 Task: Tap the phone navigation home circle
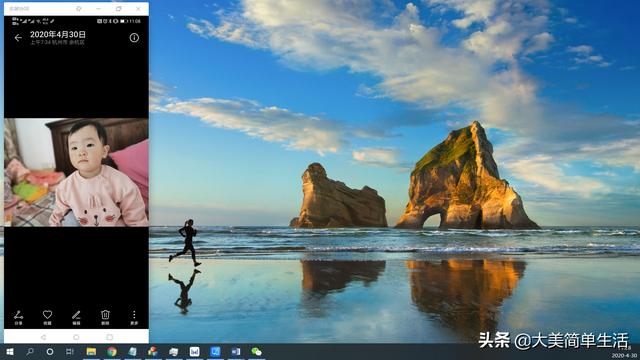point(76,337)
